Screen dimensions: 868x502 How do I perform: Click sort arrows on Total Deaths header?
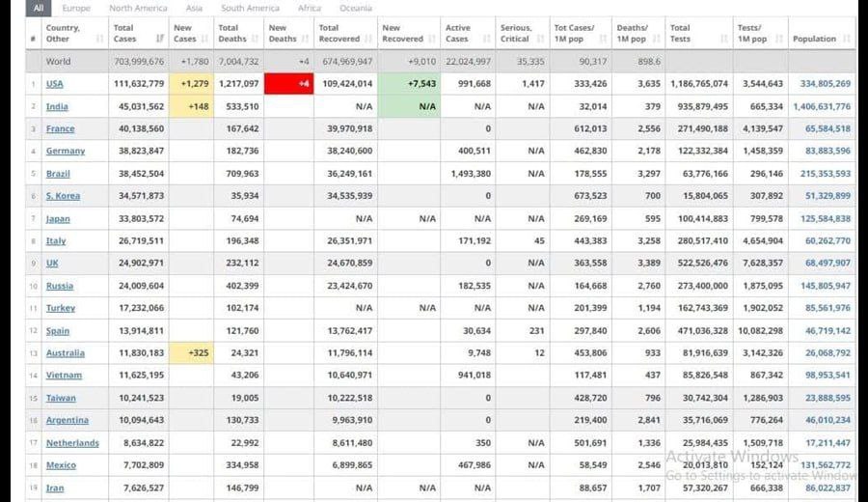click(256, 39)
